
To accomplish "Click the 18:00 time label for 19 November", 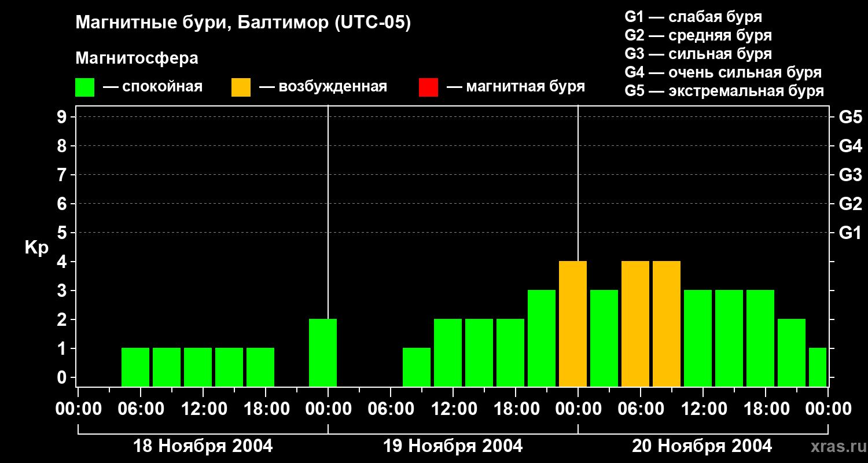I will (516, 409).
